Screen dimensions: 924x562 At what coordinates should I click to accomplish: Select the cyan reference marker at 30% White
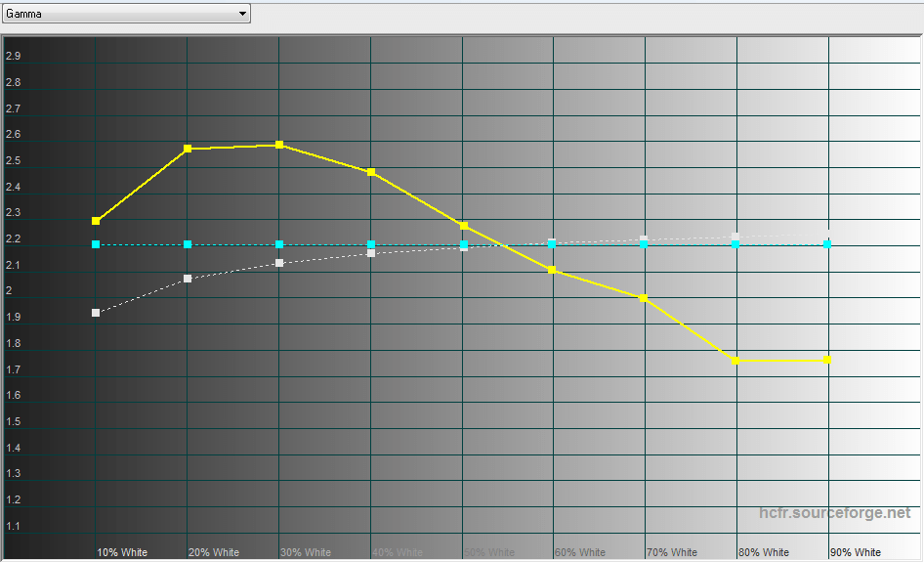(x=279, y=244)
